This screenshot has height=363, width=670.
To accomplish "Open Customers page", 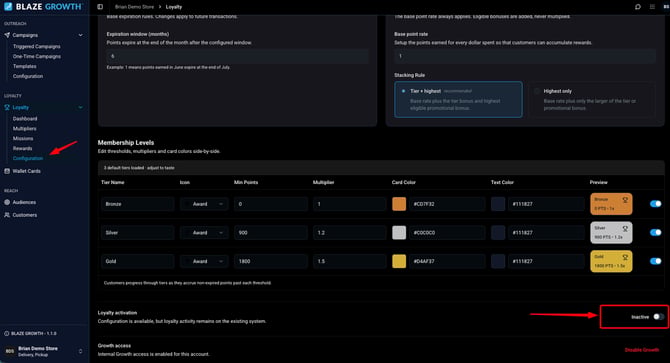I will pos(24,215).
